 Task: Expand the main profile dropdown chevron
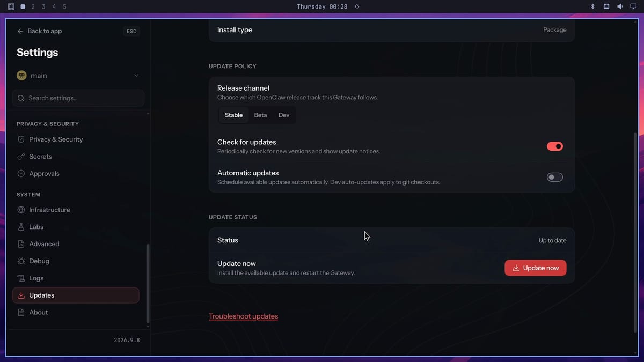(x=136, y=76)
